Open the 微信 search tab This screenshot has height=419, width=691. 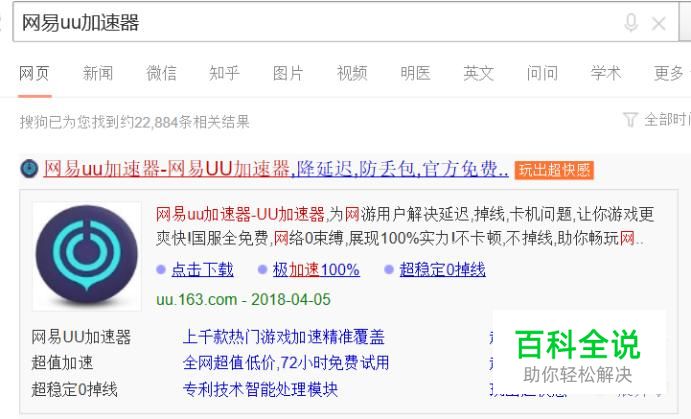pos(161,73)
